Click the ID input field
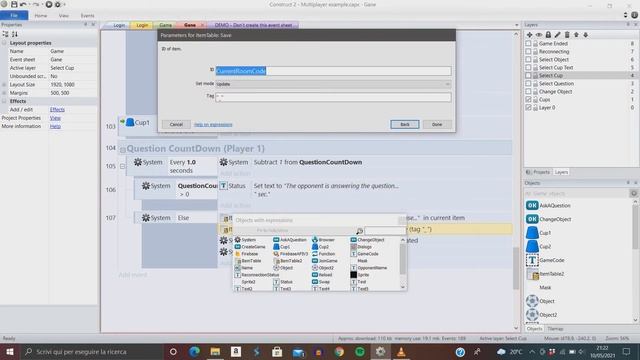The width and height of the screenshot is (640, 360). pyautogui.click(x=333, y=71)
